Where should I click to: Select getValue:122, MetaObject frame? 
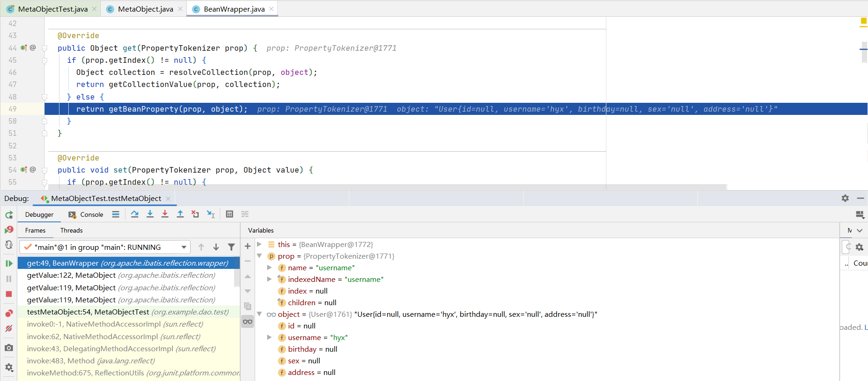tap(126, 275)
